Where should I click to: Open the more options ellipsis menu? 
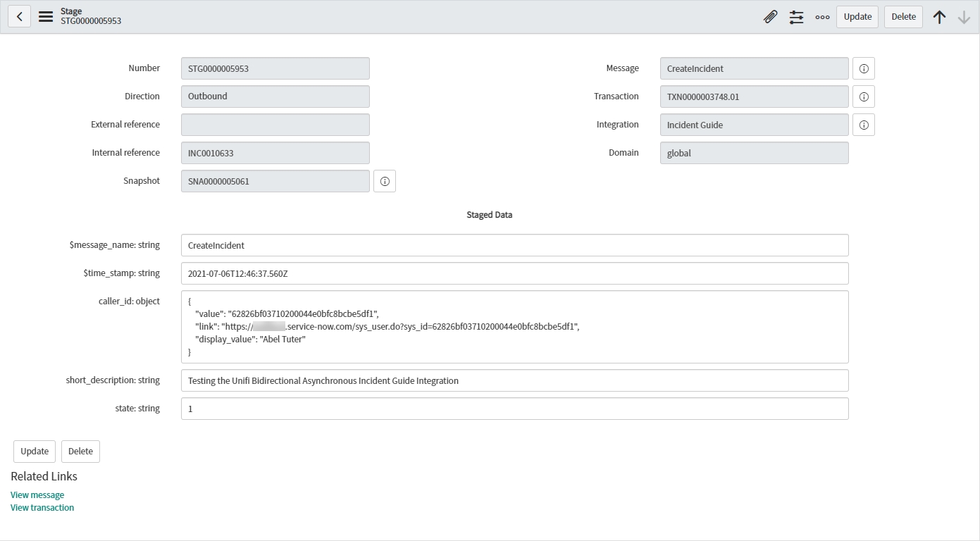click(822, 17)
